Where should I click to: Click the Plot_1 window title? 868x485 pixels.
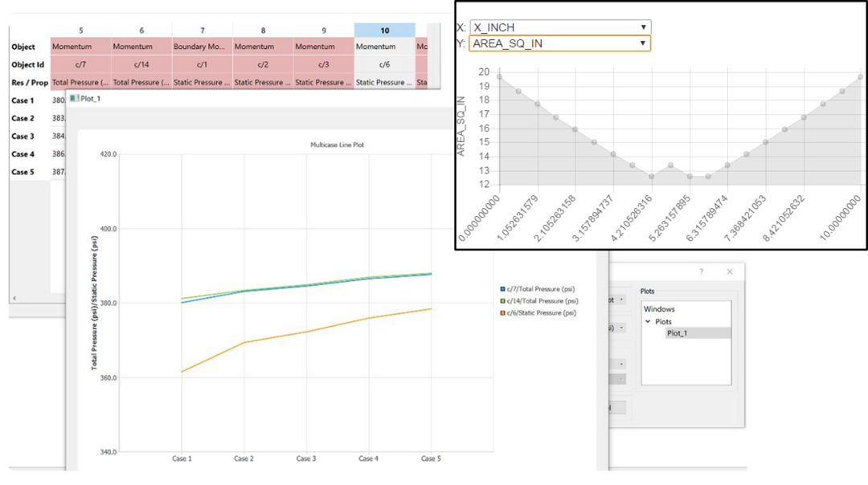pos(90,99)
